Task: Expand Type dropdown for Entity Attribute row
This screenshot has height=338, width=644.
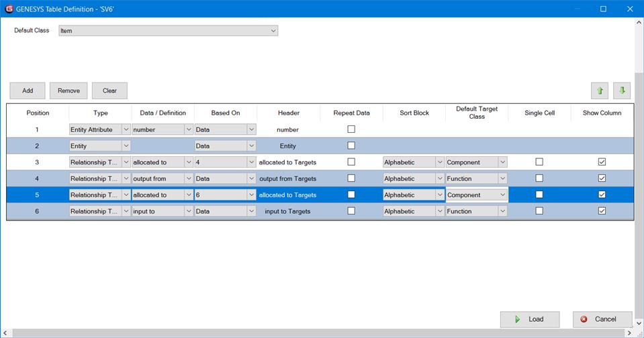Action: [x=126, y=129]
